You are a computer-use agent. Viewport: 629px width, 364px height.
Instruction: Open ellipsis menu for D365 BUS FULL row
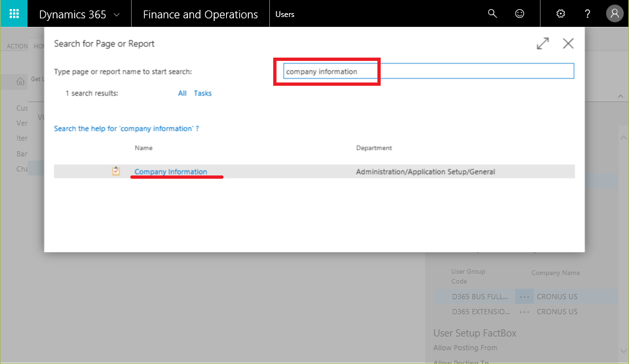[x=524, y=297]
